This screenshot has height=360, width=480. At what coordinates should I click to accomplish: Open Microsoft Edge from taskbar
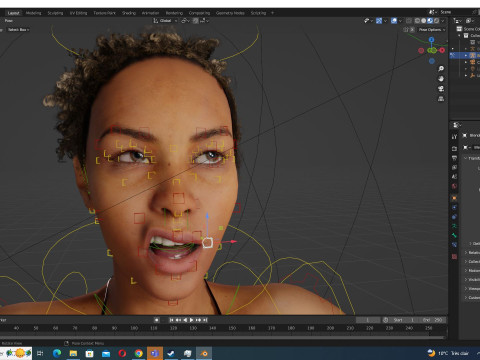pyautogui.click(x=57, y=353)
